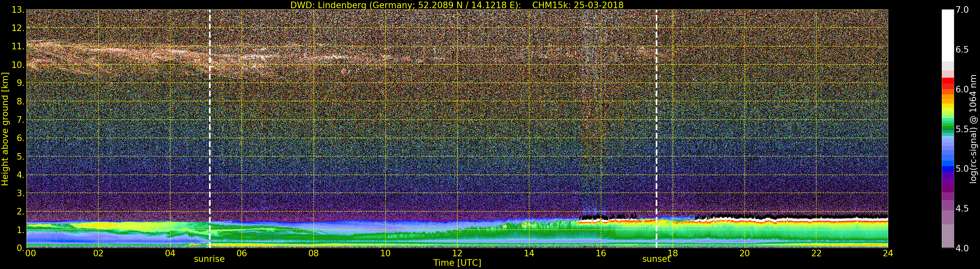This screenshot has width=980, height=269.
Task: Click the colorbar tick value 4.5
Action: tap(962, 209)
